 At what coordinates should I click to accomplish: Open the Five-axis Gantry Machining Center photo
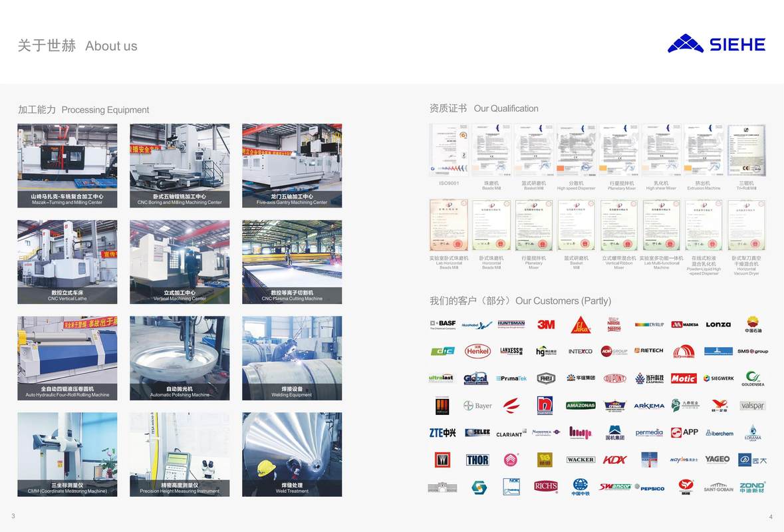(292, 165)
